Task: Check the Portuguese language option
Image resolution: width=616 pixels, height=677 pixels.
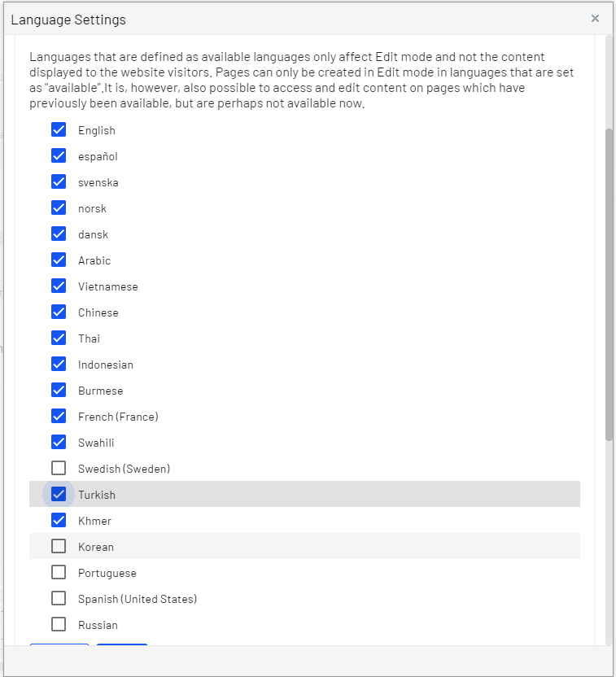Action: 59,572
